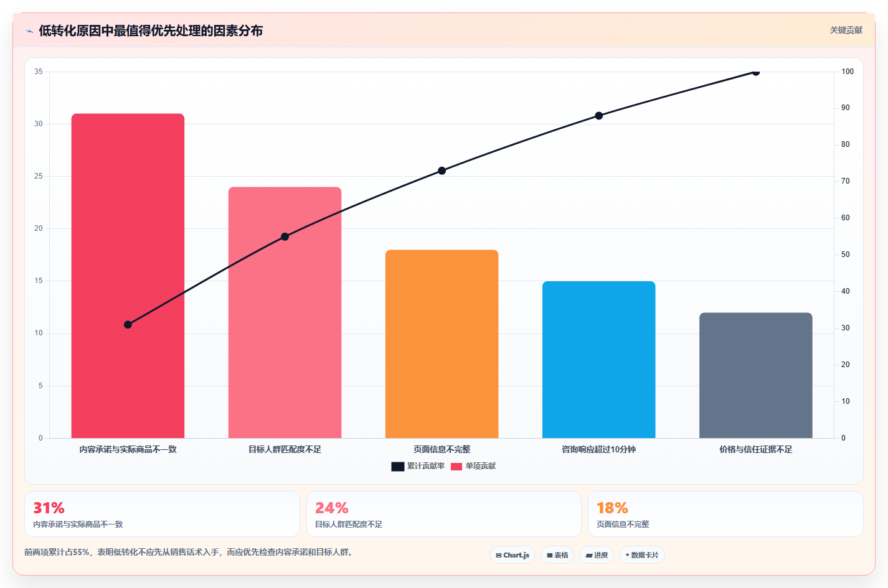Select the 进度 tag

[597, 555]
